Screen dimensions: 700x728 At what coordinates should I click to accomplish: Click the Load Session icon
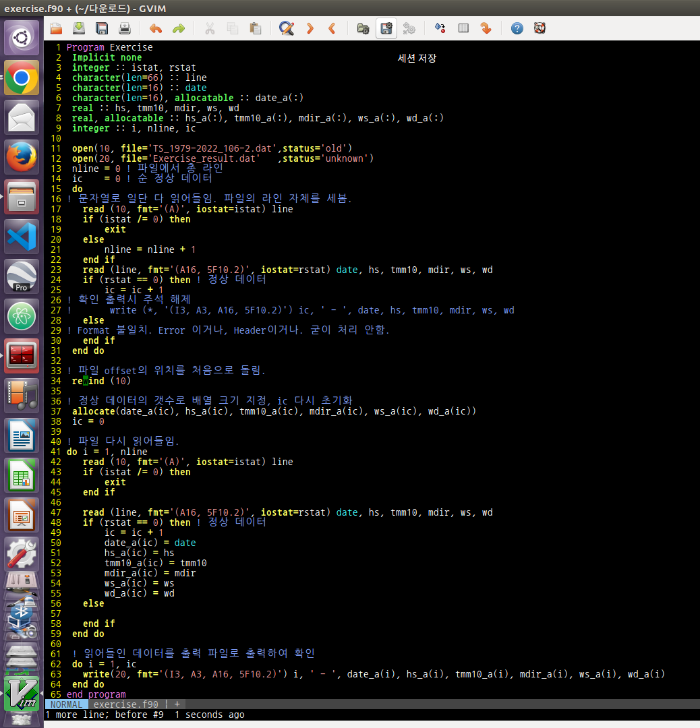click(363, 28)
